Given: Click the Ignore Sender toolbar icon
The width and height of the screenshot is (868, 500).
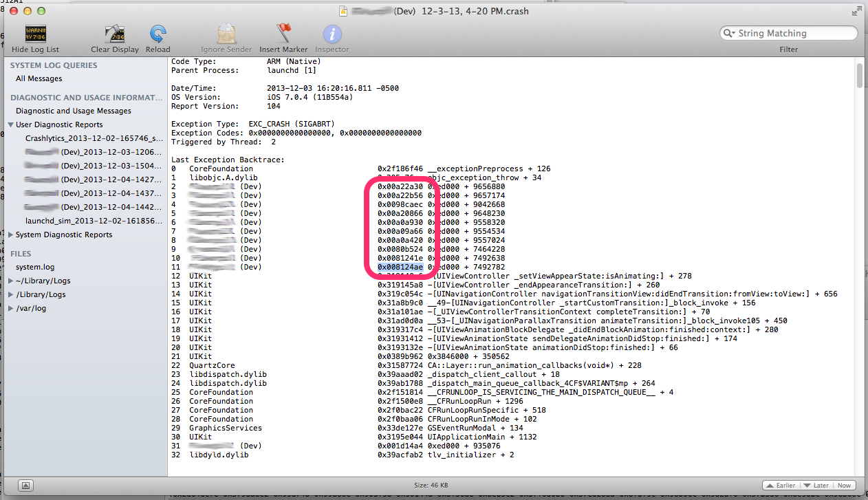Looking at the screenshot, I should point(226,34).
